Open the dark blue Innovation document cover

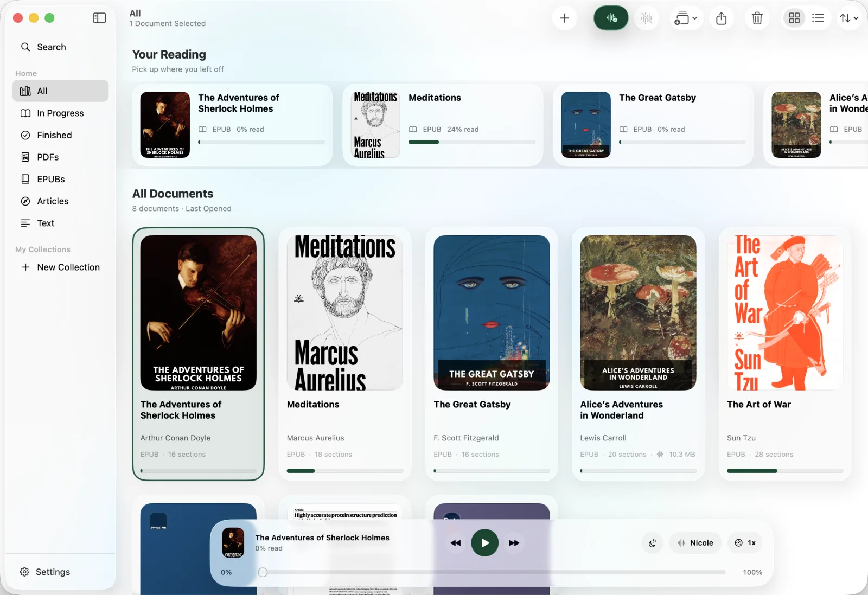point(199,549)
